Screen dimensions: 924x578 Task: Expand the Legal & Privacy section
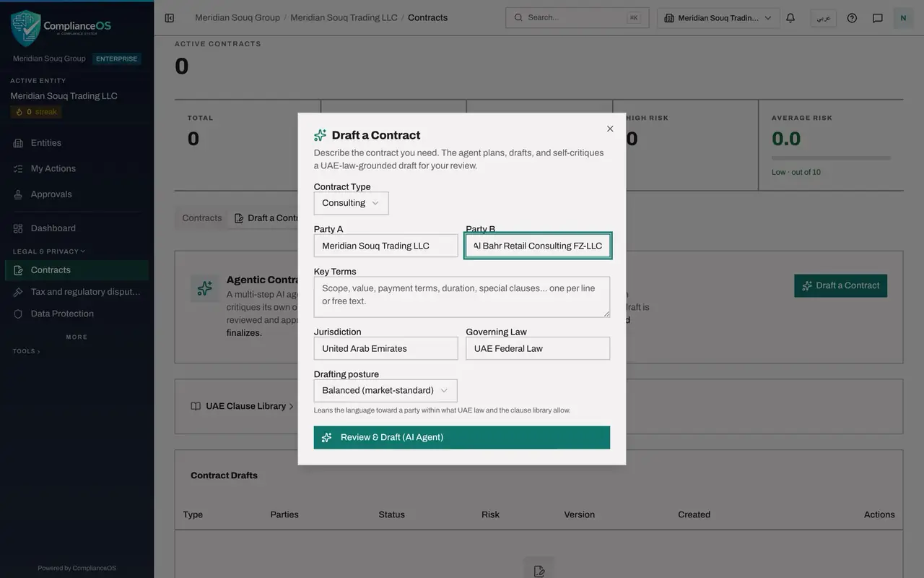tap(49, 251)
